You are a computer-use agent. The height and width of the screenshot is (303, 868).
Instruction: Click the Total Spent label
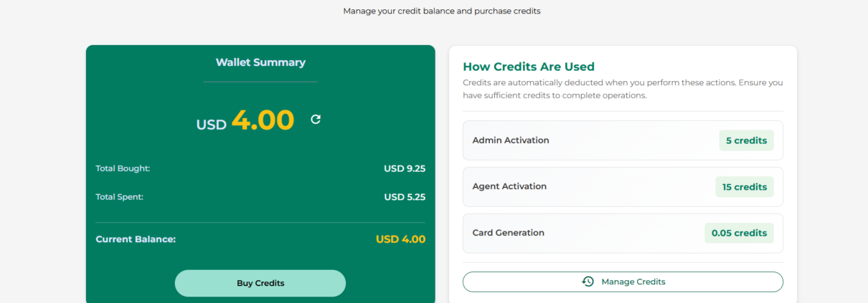coord(120,196)
